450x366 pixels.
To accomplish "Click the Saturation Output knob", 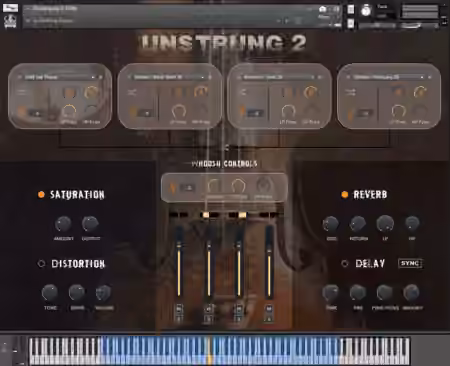I will click(x=90, y=224).
